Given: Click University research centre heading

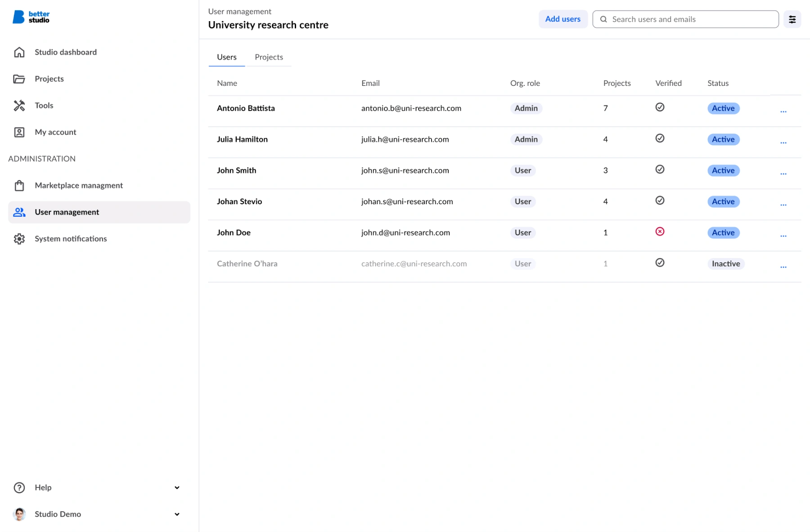Looking at the screenshot, I should tap(268, 25).
